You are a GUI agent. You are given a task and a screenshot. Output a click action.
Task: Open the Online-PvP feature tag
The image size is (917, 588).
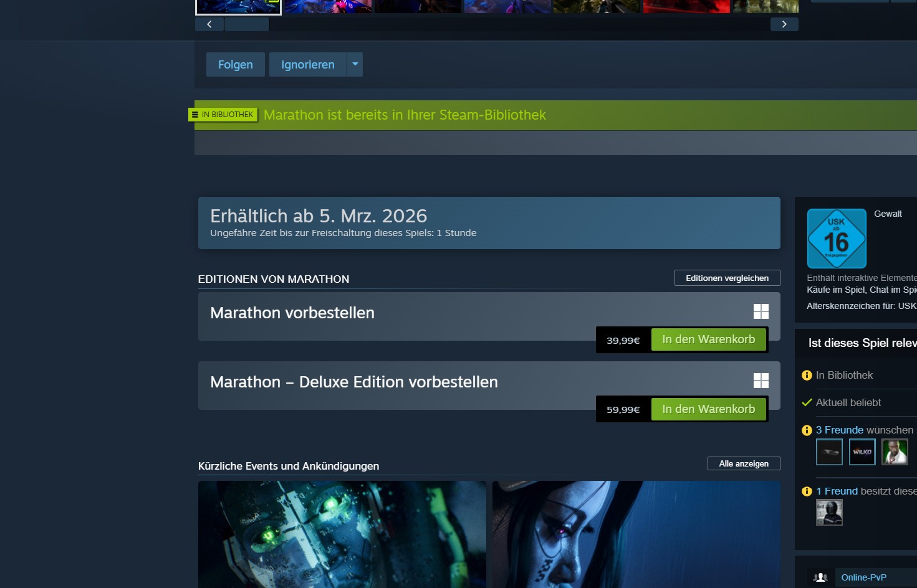click(863, 577)
